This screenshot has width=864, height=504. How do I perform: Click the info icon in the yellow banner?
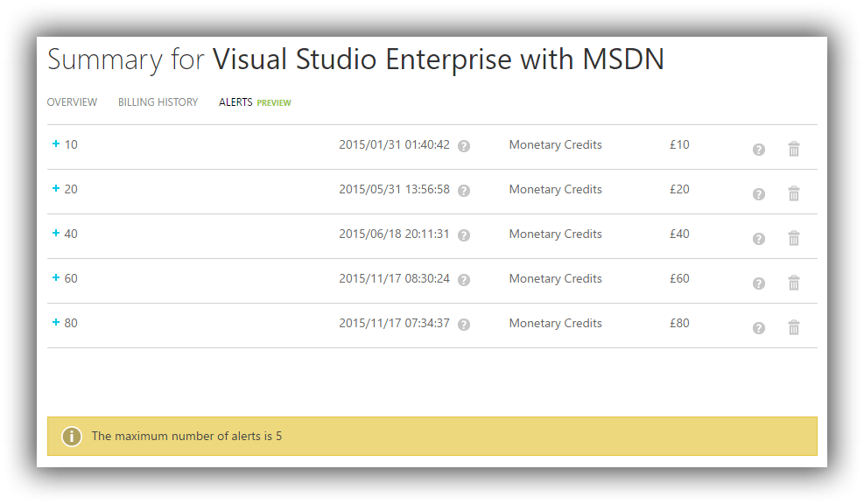coord(72,437)
